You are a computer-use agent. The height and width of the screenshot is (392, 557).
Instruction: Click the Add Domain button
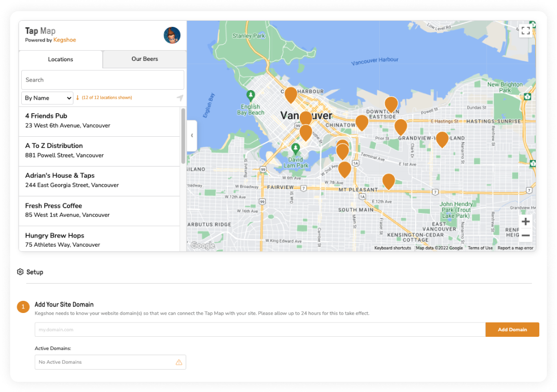512,329
